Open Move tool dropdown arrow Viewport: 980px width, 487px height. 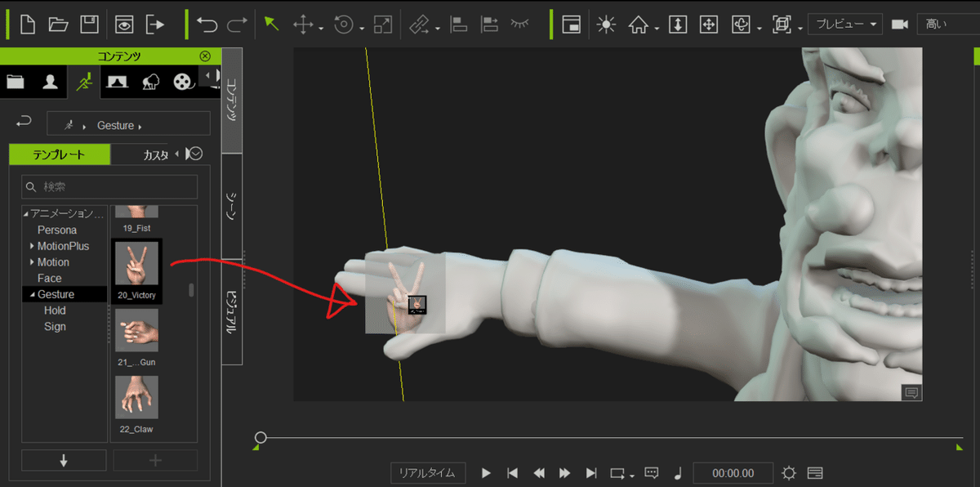(321, 29)
